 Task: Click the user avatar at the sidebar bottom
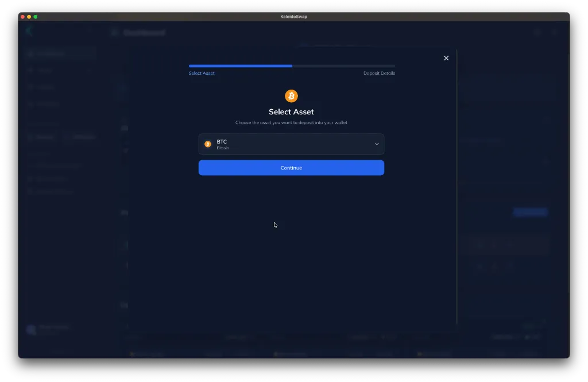coord(30,329)
